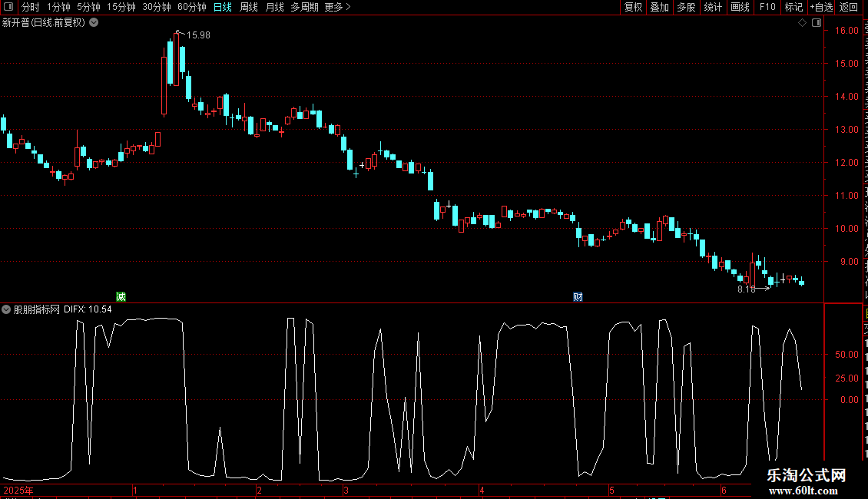Click the 返回 back button
Image resolution: width=868 pixels, height=499 pixels.
(x=849, y=7)
